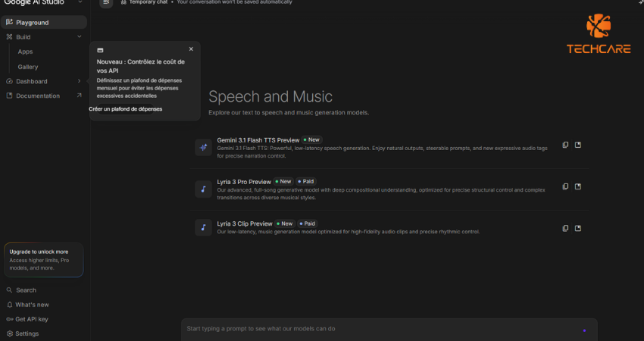Open Gallery under Build
644x341 pixels.
click(28, 67)
